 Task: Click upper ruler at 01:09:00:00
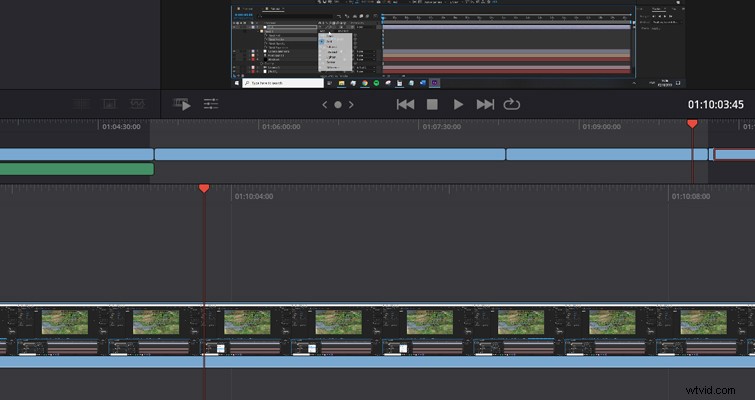coord(601,127)
